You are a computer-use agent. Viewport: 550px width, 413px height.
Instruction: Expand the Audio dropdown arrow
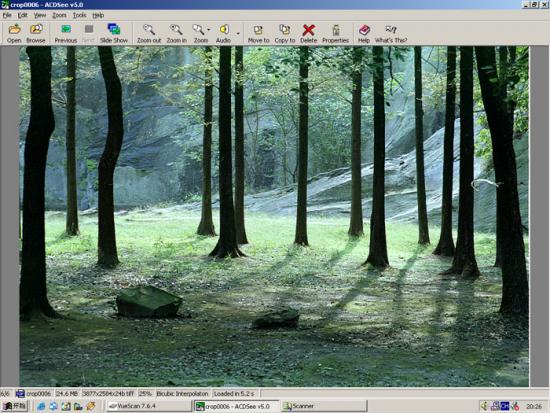point(238,34)
